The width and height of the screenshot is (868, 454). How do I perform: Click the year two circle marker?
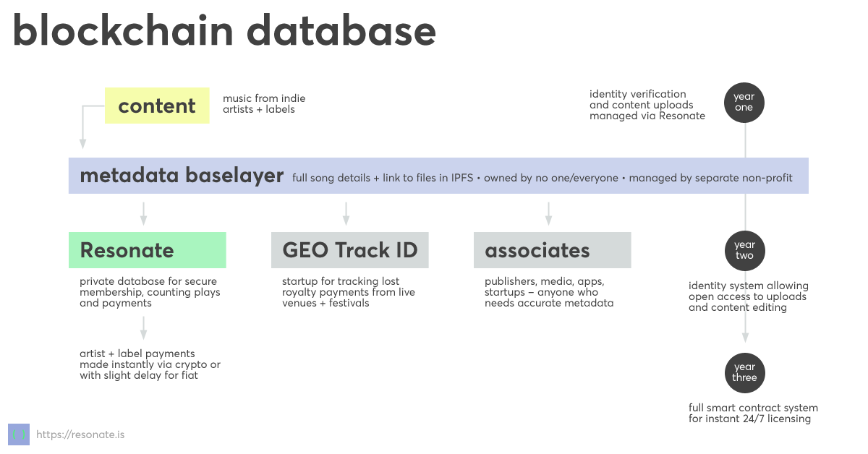pos(744,250)
